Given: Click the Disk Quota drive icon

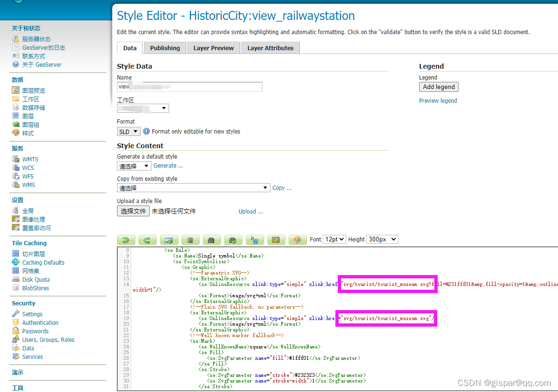Looking at the screenshot, I should point(16,279).
